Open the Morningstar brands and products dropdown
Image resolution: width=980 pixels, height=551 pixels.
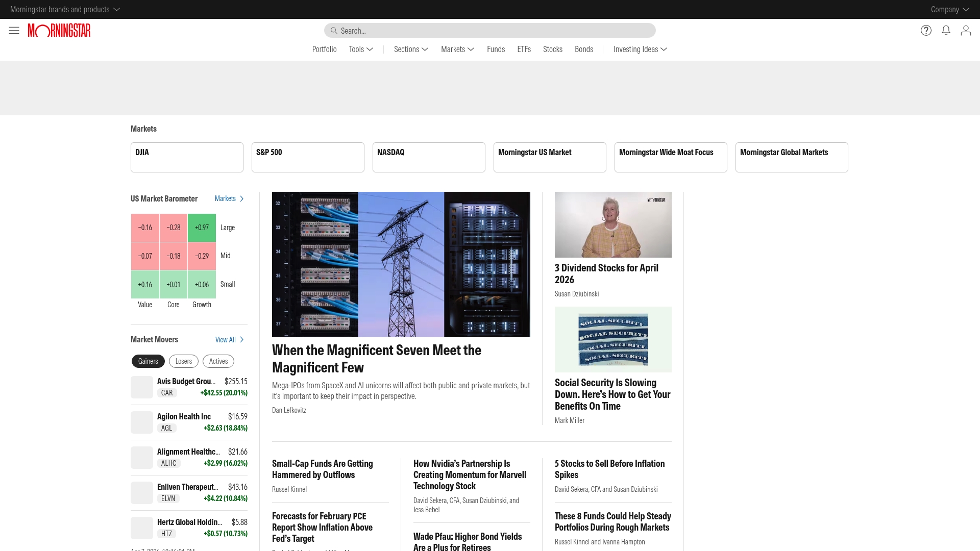tap(63, 9)
